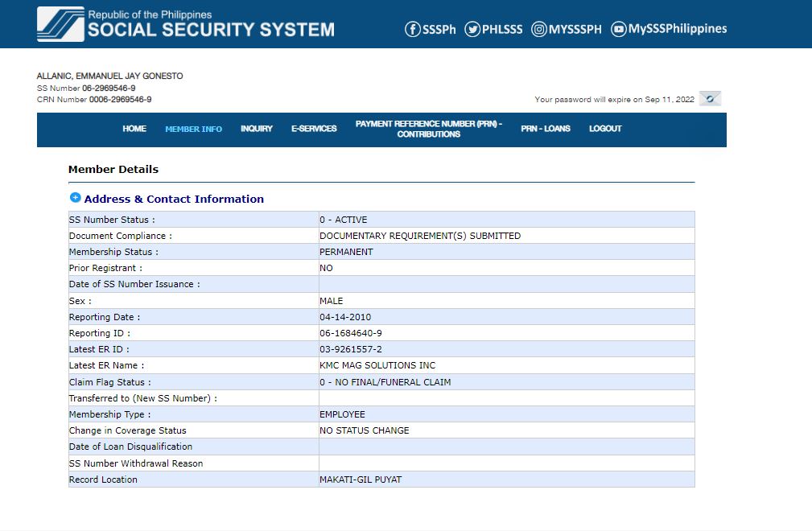Go to the HOME menu
812x531 pixels.
pyautogui.click(x=134, y=129)
